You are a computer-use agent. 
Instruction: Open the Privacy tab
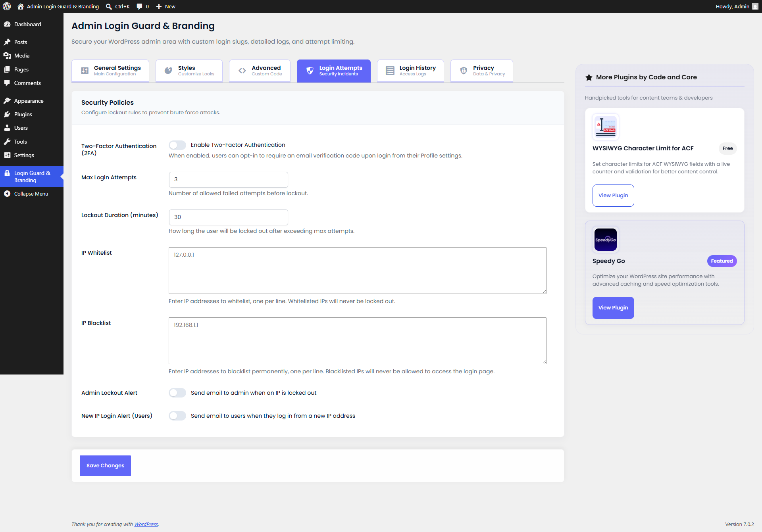[482, 71]
